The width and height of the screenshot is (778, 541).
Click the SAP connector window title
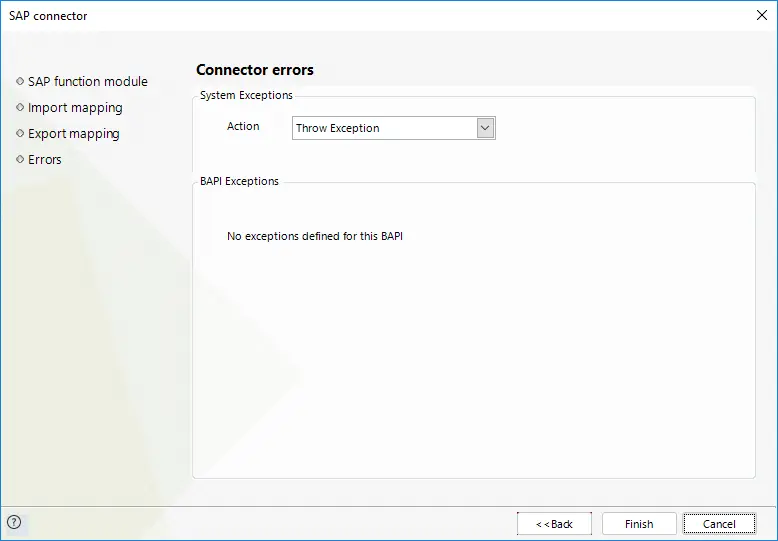pos(48,16)
